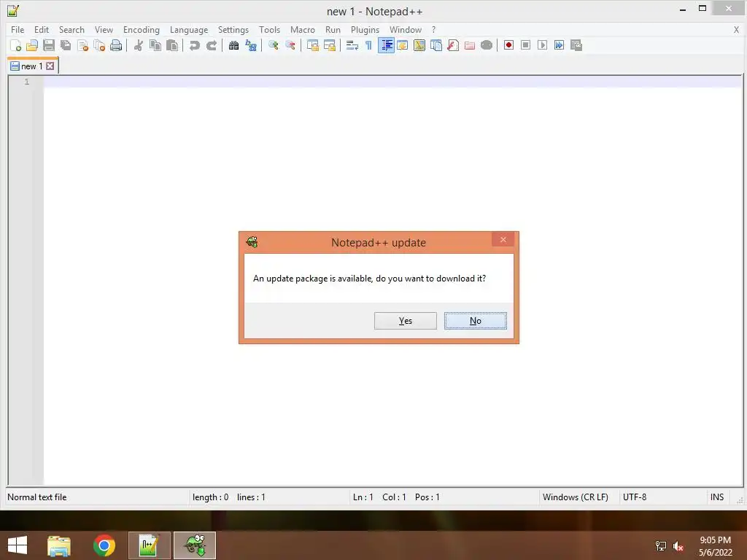
Task: Open Folder as Workspace icon
Action: pyautogui.click(x=470, y=45)
